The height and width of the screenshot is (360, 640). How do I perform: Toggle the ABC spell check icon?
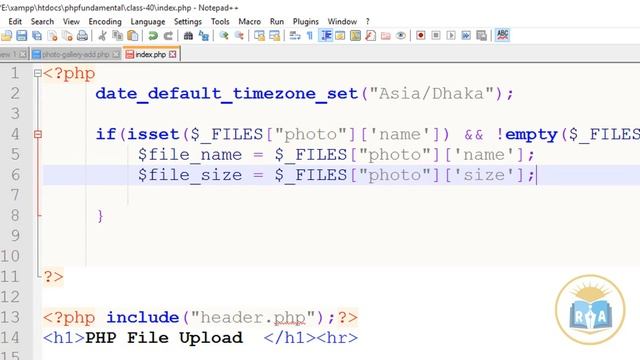tap(502, 36)
